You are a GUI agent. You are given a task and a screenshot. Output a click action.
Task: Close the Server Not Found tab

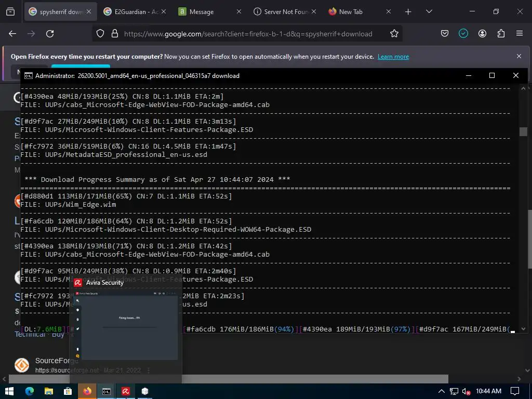point(314,11)
